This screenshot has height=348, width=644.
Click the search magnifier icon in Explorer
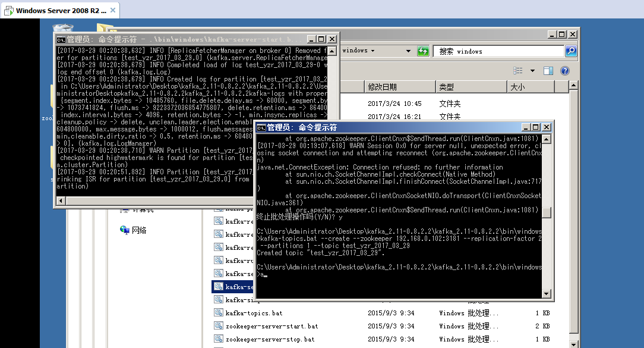pos(571,51)
